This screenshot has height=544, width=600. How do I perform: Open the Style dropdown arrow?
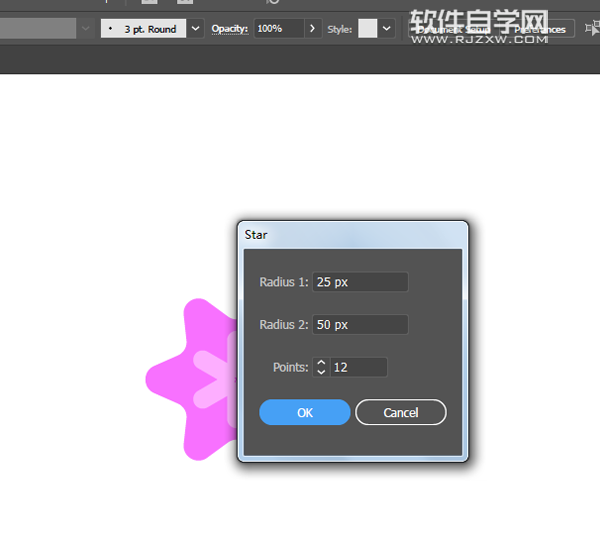pyautogui.click(x=386, y=29)
